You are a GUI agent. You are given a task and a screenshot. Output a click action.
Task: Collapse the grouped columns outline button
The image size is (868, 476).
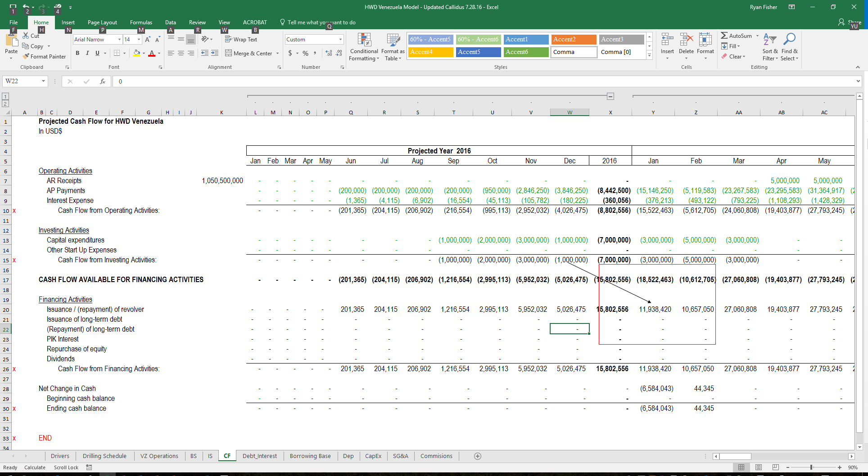610,96
